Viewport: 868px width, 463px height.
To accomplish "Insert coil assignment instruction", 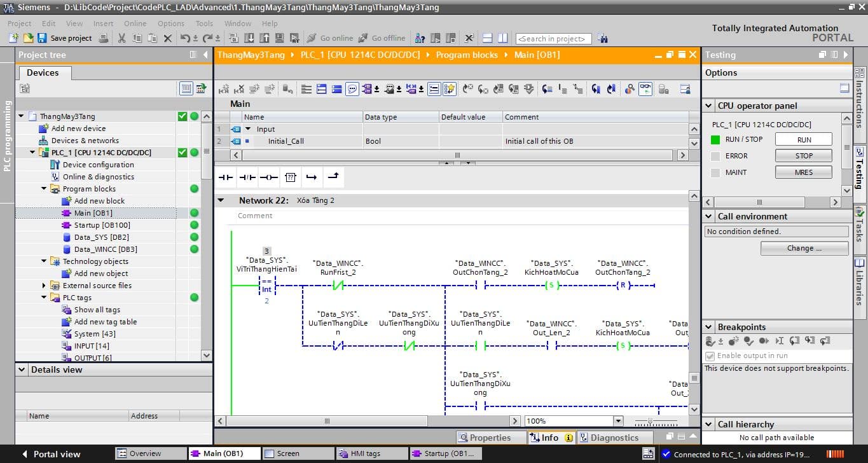I will click(268, 177).
